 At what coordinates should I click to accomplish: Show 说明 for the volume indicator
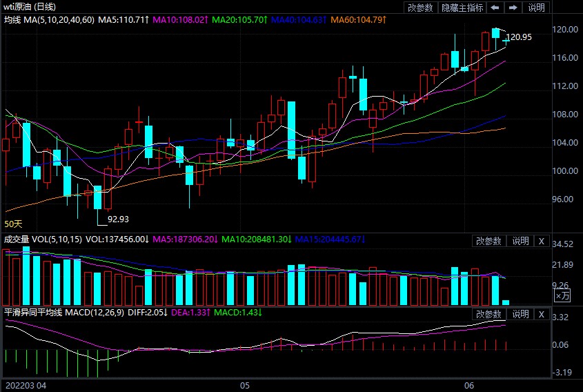click(520, 241)
